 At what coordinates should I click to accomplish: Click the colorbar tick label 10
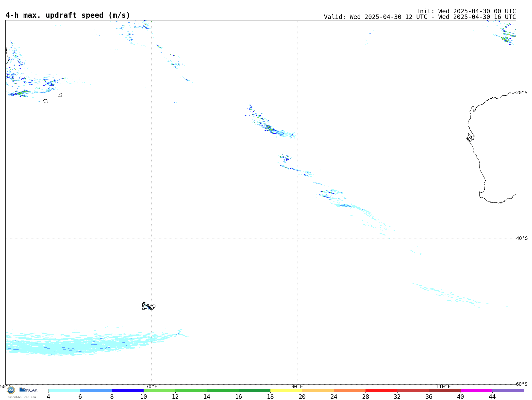(144, 397)
